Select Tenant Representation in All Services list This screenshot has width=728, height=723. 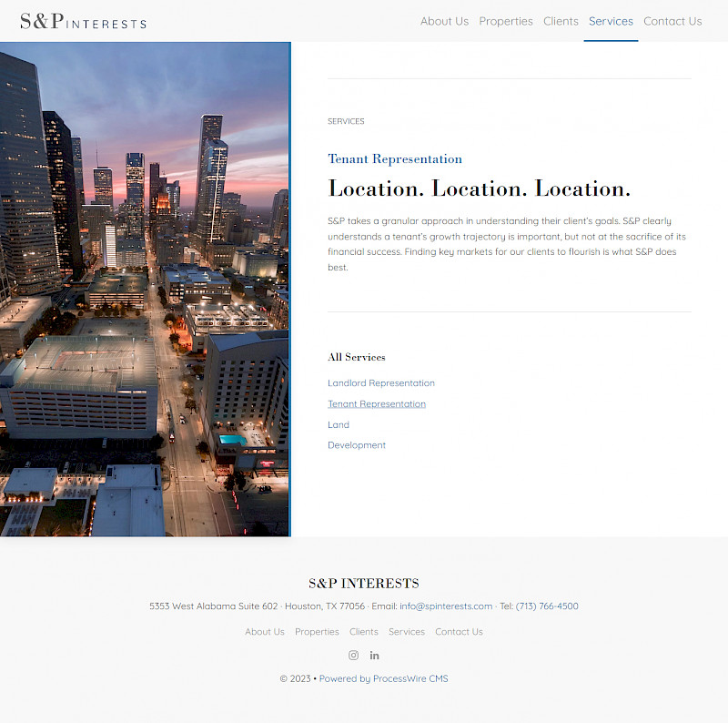(x=377, y=404)
